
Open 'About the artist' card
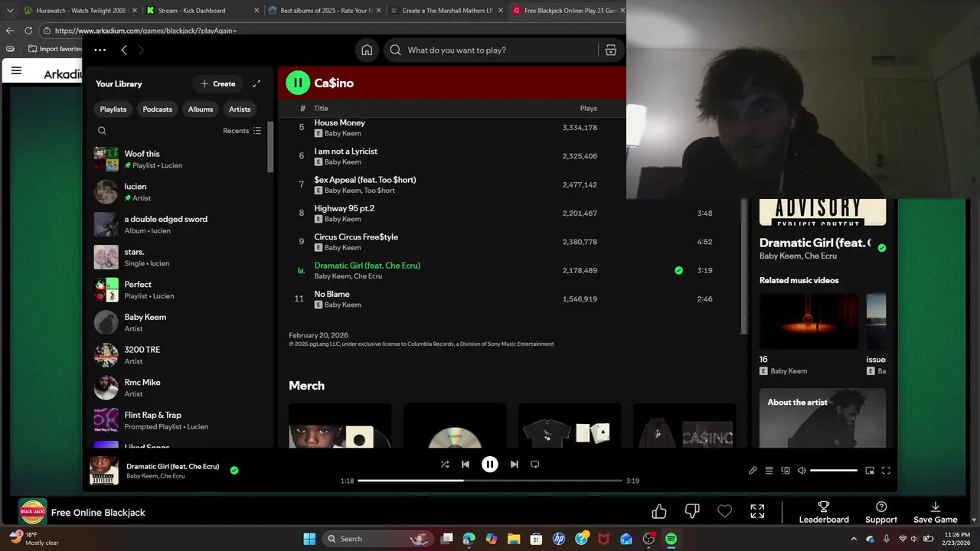tap(822, 418)
